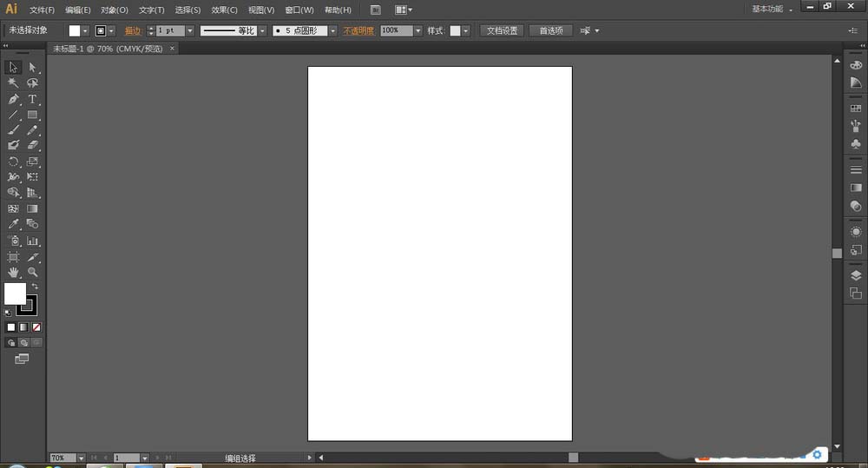Open the stroke color dropdown in control bar
Screen dimensions: 868x468
(x=111, y=31)
